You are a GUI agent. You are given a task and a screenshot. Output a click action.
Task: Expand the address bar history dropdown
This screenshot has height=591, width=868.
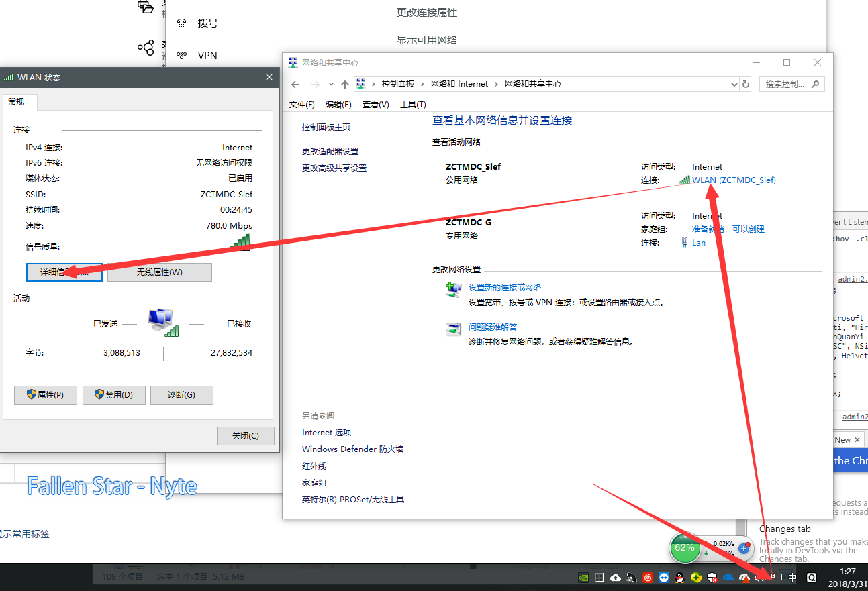tap(733, 84)
